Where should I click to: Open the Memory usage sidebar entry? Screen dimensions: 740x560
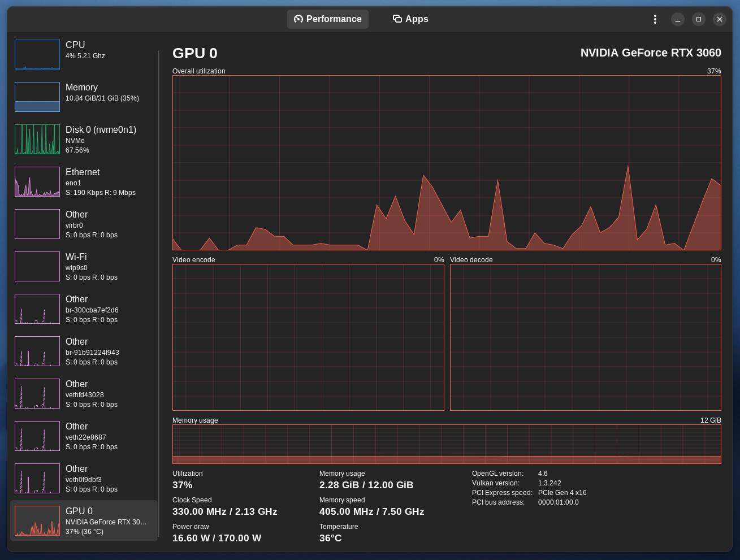[37, 96]
